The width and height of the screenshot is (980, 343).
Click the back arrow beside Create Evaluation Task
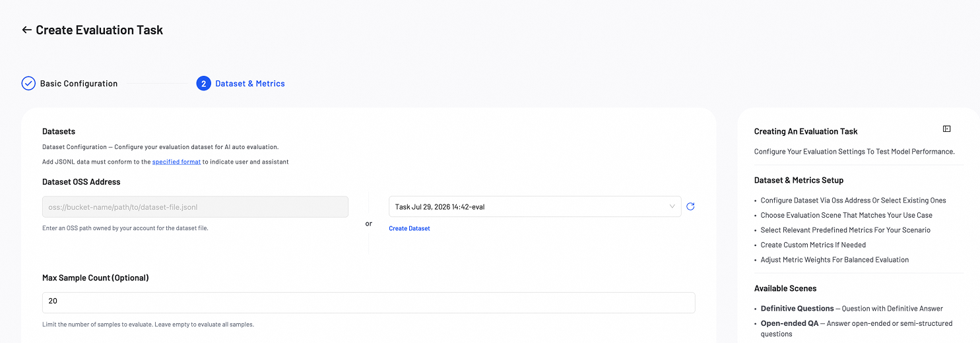pyautogui.click(x=26, y=30)
